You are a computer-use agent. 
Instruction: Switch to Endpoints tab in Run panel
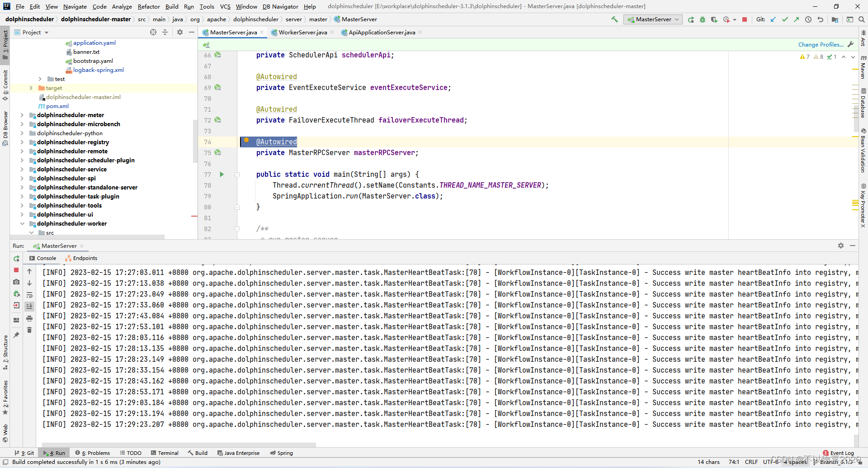81,258
